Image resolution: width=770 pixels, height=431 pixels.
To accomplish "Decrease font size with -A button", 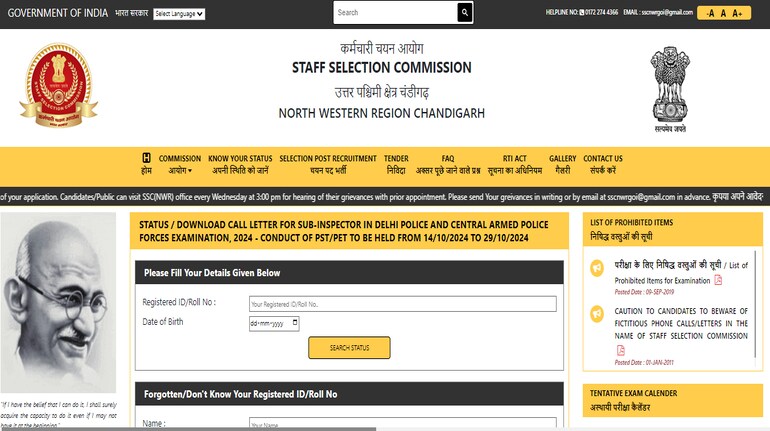I will (x=711, y=13).
